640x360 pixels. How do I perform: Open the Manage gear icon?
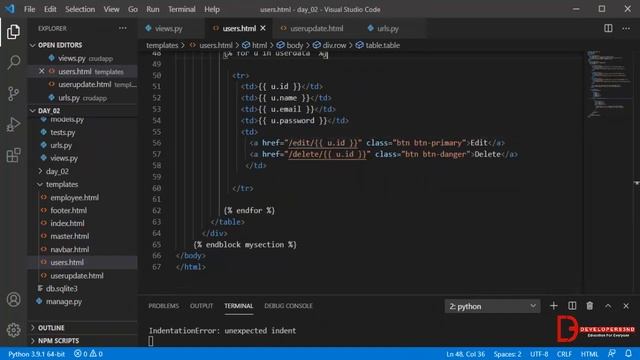[x=13, y=330]
